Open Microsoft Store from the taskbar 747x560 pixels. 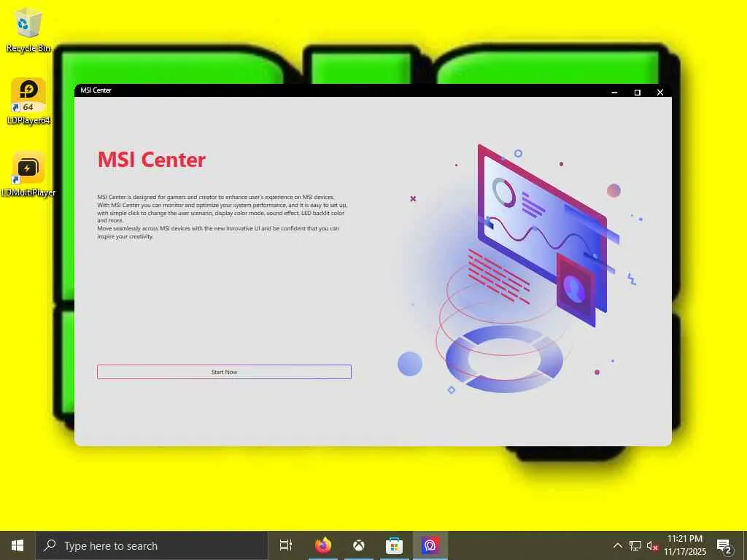pyautogui.click(x=394, y=545)
